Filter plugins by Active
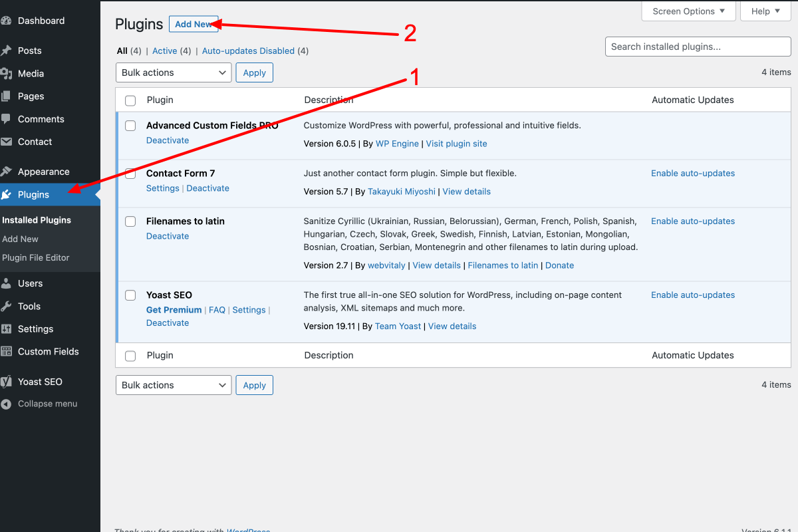 point(164,51)
